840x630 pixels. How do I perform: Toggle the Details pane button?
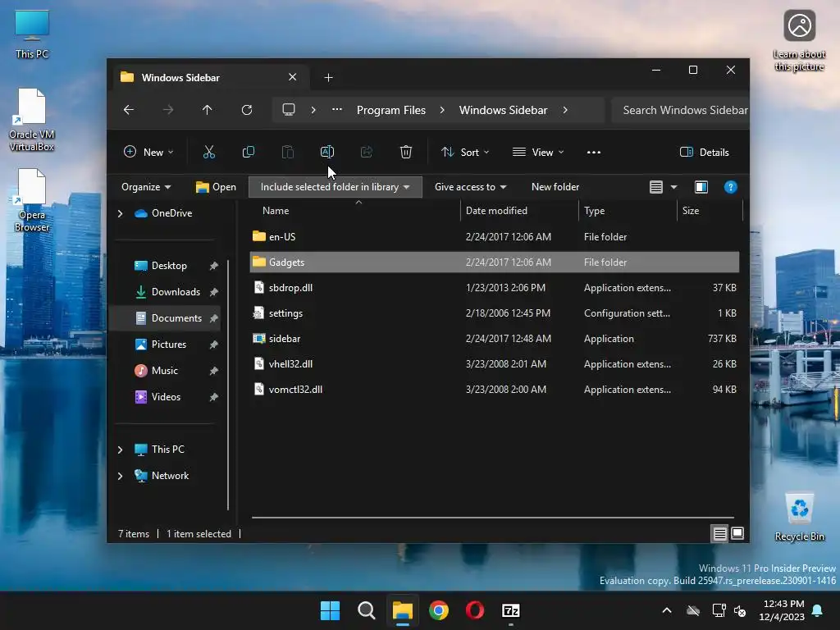tap(705, 152)
